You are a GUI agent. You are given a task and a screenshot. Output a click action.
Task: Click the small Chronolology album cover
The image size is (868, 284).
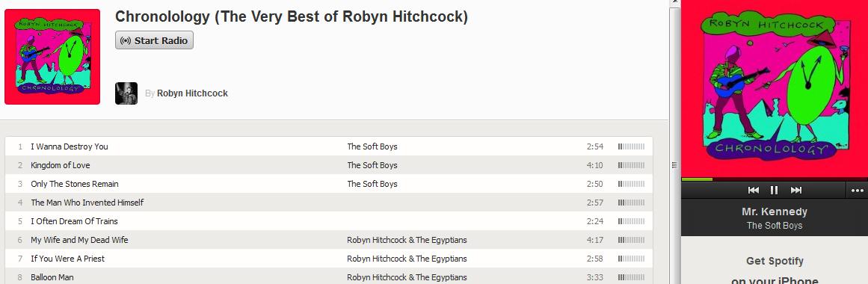pos(52,57)
